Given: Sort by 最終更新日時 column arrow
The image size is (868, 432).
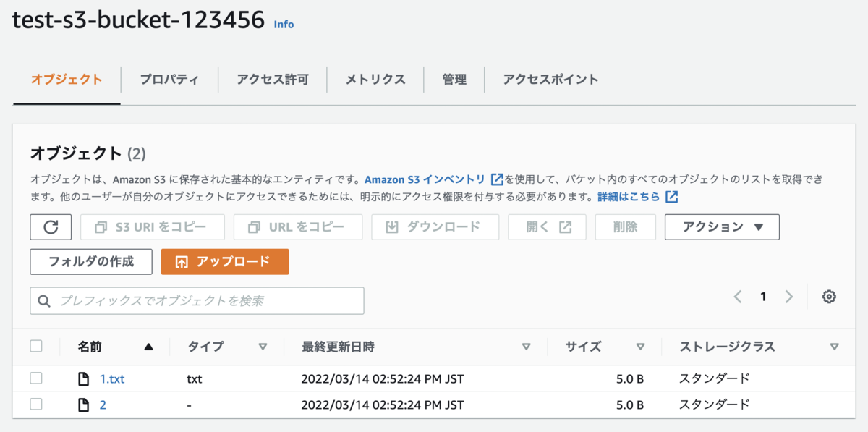Looking at the screenshot, I should pos(526,347).
